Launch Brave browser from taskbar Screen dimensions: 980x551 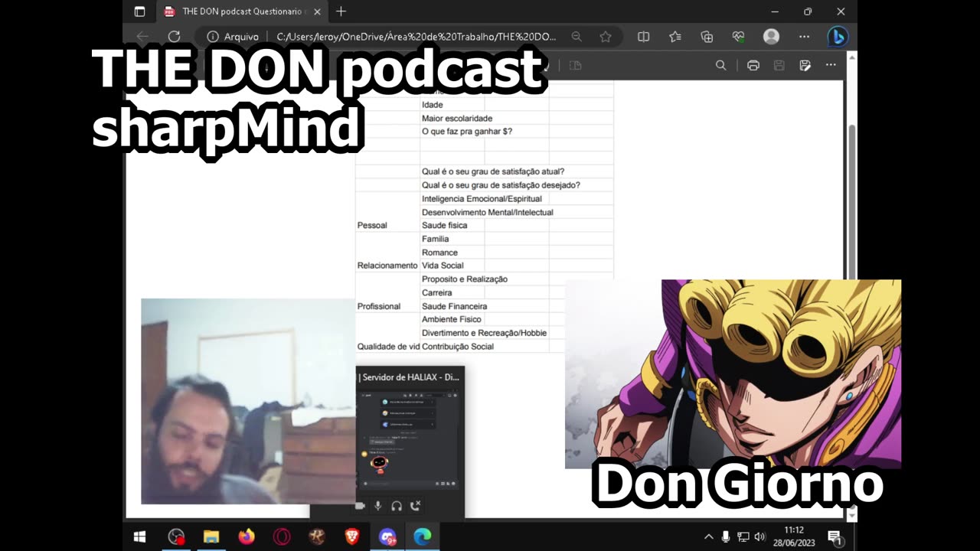pyautogui.click(x=352, y=536)
